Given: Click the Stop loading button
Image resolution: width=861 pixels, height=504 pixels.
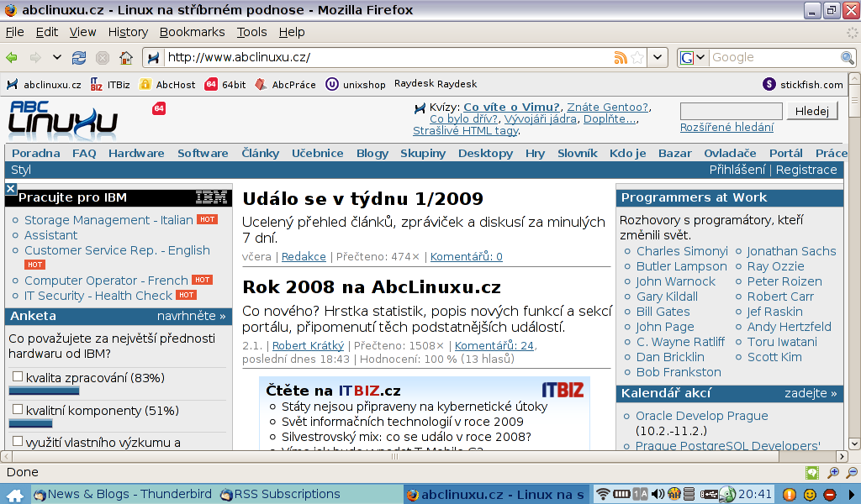Looking at the screenshot, I should click(103, 58).
